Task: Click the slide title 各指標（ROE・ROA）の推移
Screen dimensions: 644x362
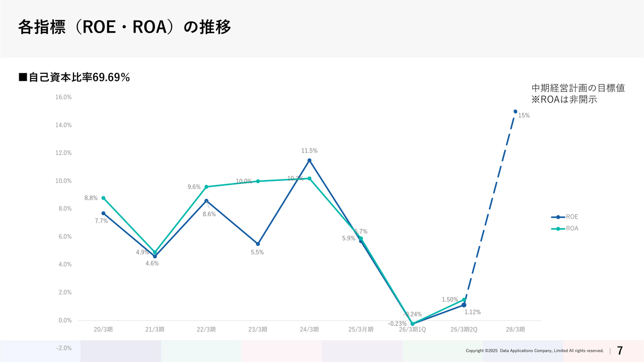Action: pyautogui.click(x=125, y=28)
